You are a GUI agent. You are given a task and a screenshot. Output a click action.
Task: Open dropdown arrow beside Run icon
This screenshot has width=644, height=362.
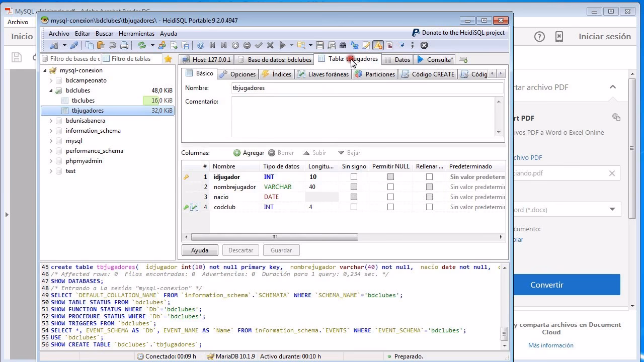coord(291,45)
